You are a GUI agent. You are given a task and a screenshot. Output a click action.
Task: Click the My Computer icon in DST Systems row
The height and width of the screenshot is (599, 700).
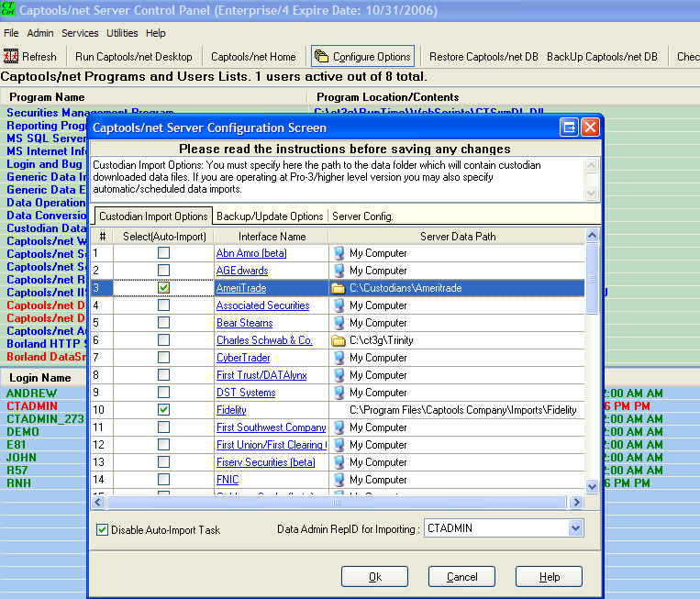(x=339, y=393)
